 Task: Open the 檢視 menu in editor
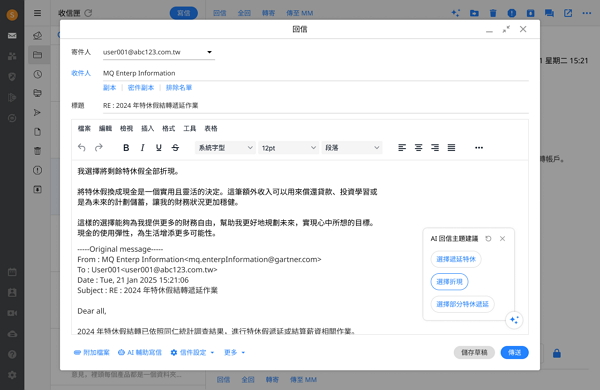126,129
